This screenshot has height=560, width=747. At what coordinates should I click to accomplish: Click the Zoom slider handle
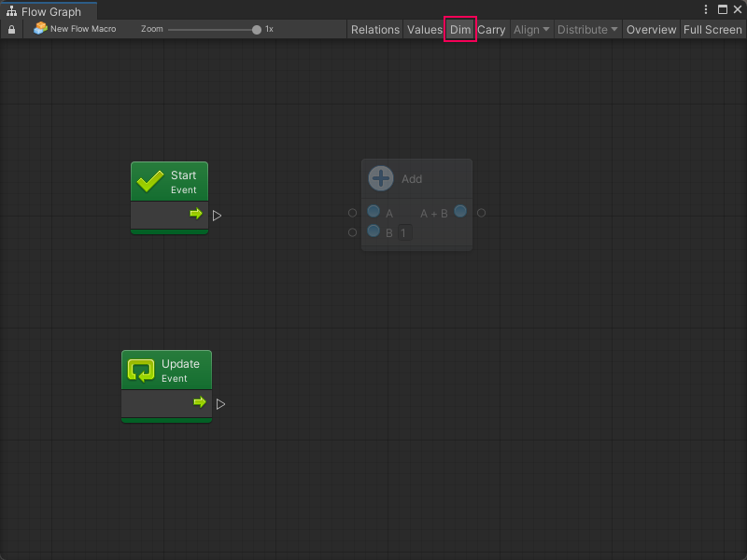click(x=257, y=30)
